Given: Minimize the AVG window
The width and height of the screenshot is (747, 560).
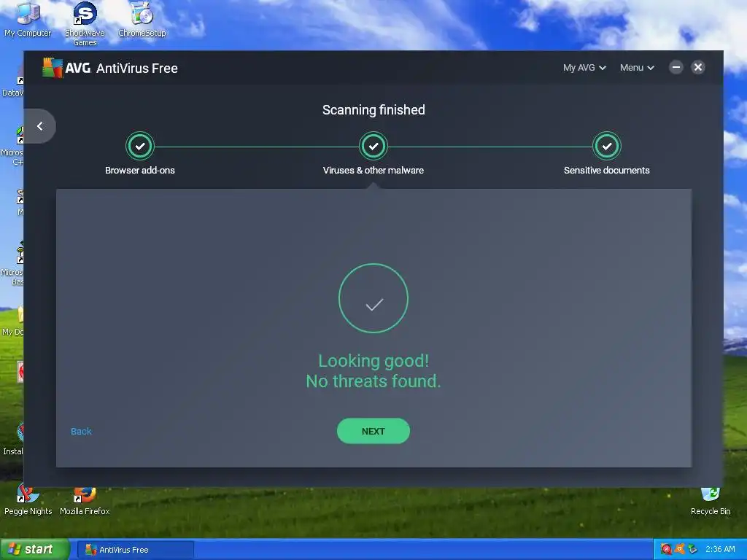Looking at the screenshot, I should coord(676,67).
